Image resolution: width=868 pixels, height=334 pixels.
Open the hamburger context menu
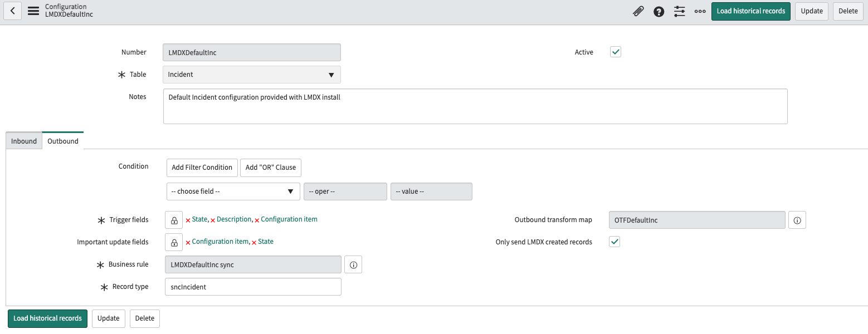tap(33, 11)
